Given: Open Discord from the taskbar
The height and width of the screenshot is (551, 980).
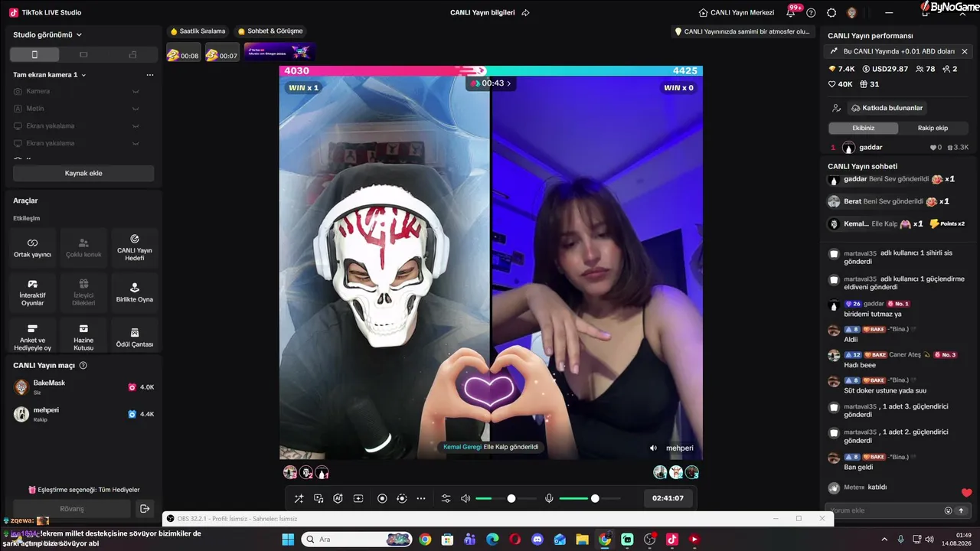Looking at the screenshot, I should [537, 540].
